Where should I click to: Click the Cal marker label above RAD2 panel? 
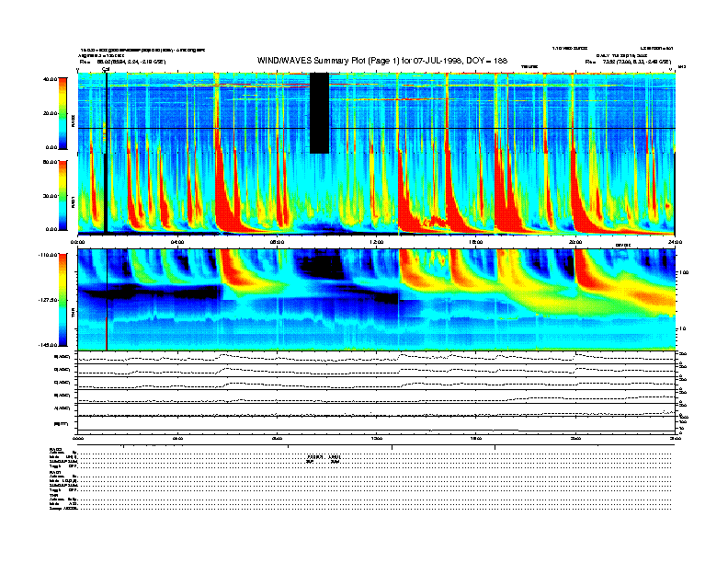106,69
